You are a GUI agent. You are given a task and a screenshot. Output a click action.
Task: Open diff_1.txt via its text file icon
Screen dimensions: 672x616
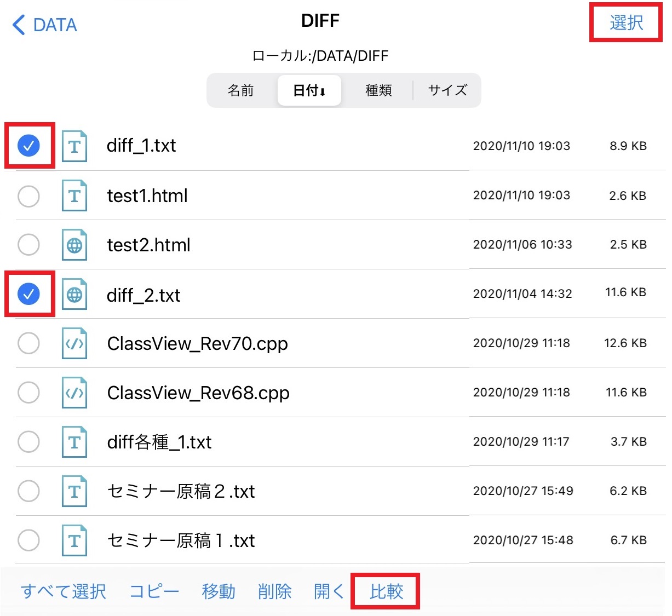pyautogui.click(x=75, y=146)
